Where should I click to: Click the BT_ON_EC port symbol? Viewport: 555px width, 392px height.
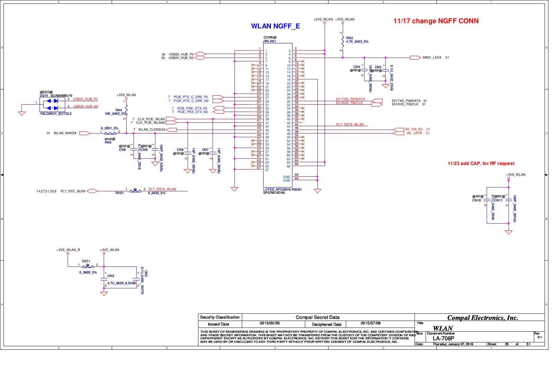[399, 130]
